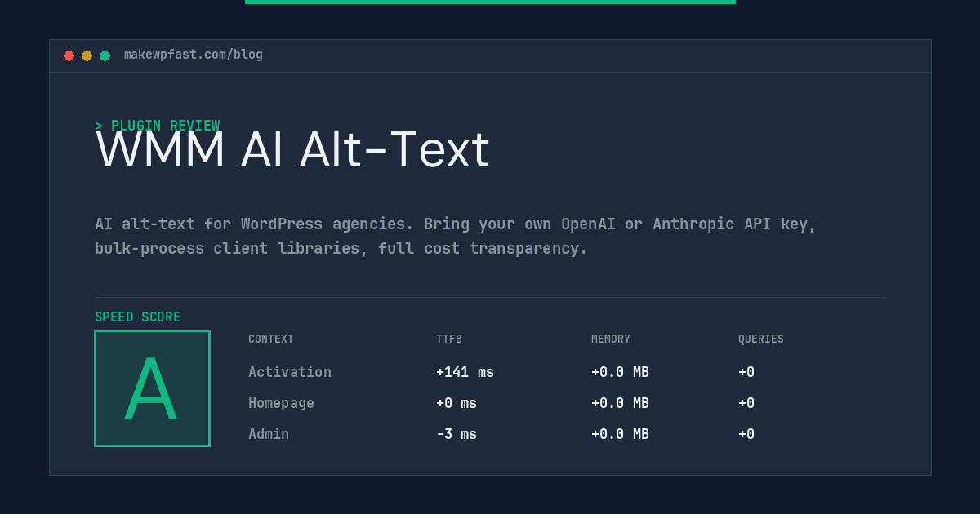The height and width of the screenshot is (514, 980).
Task: Click the 'SPEED SCORE' label
Action: [x=138, y=317]
